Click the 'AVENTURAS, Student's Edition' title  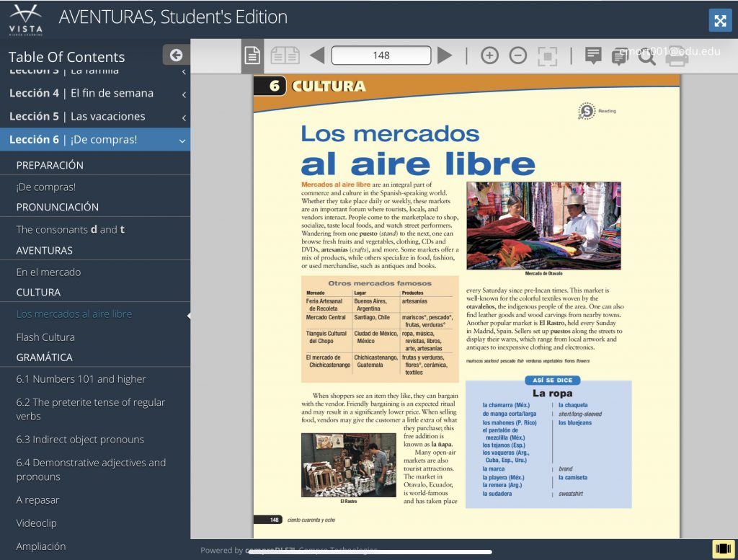[x=173, y=17]
